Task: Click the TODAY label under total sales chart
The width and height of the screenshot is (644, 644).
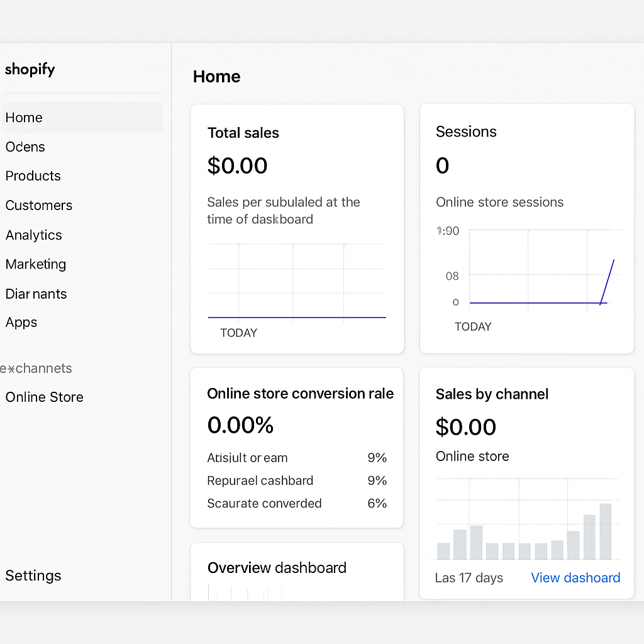Action: (238, 333)
